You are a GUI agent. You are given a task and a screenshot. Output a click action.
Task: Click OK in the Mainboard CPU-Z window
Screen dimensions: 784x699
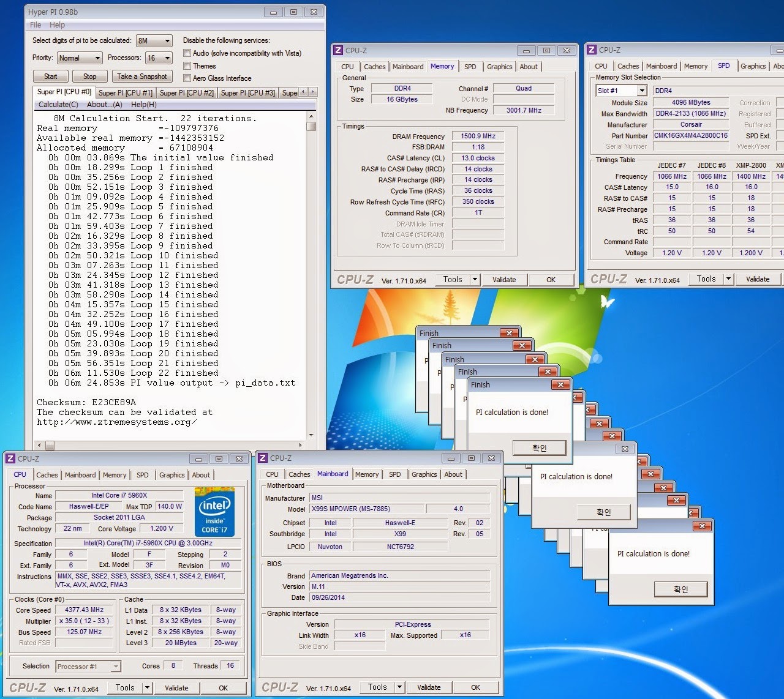[475, 687]
